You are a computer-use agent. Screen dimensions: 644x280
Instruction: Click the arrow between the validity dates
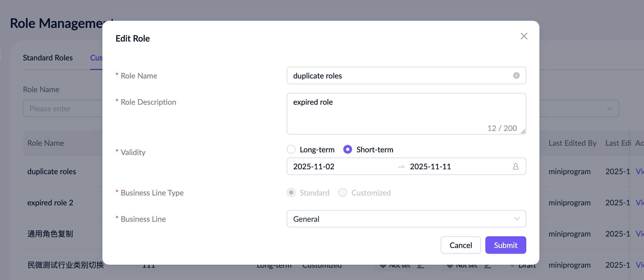point(401,167)
